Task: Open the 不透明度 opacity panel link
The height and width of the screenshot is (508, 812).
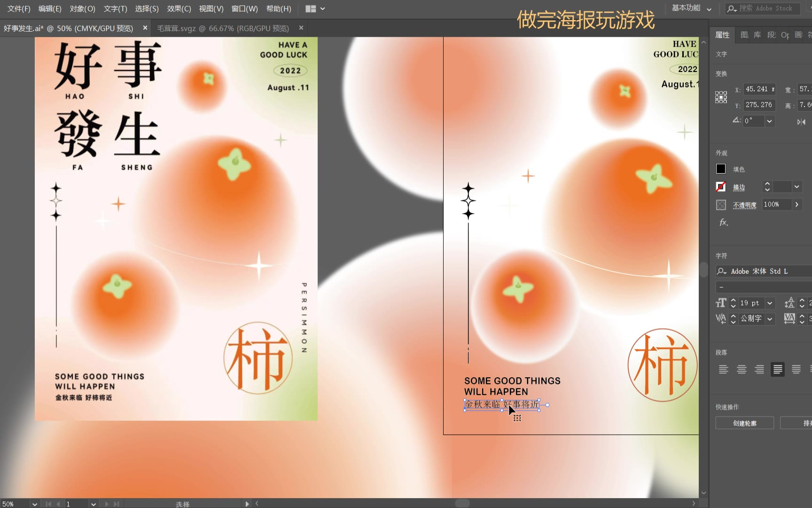Action: [745, 205]
